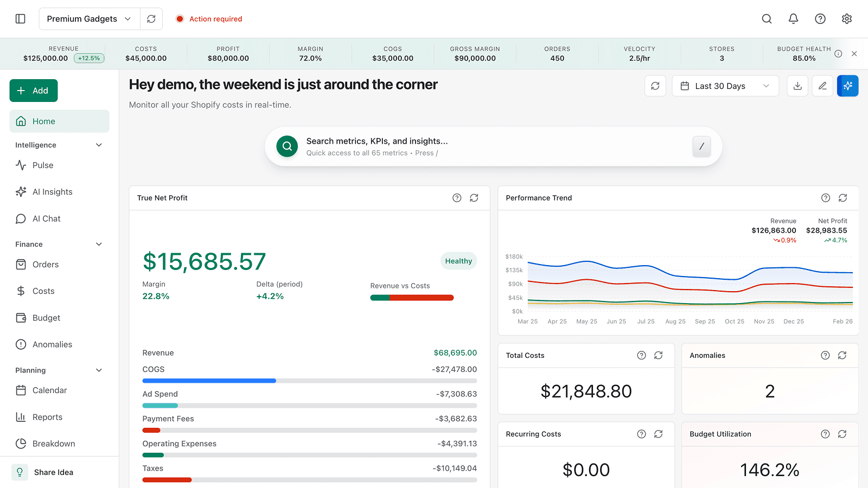Click the download export icon
The width and height of the screenshot is (868, 488).
(797, 86)
